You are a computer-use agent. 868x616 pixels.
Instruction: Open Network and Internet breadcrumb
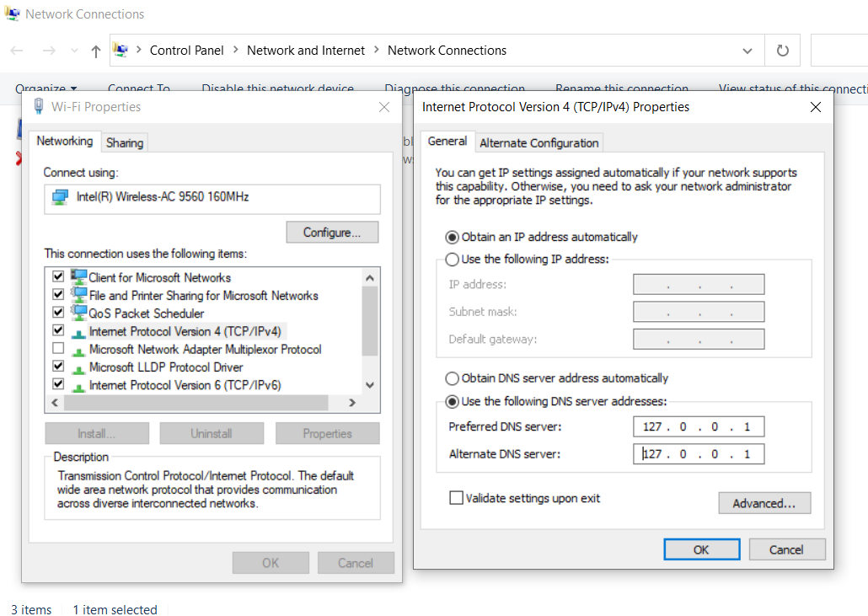tap(306, 51)
